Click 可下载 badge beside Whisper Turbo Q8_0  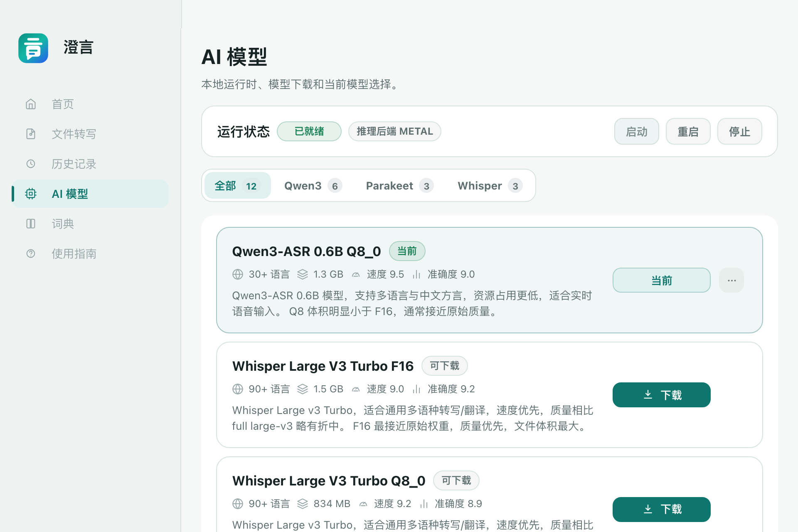[456, 480]
